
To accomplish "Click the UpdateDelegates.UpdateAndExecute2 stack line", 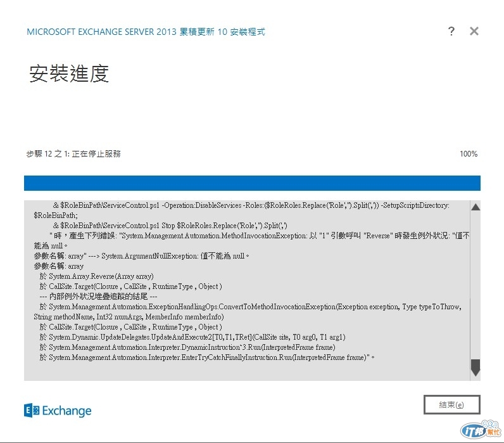I will pyautogui.click(x=192, y=337).
